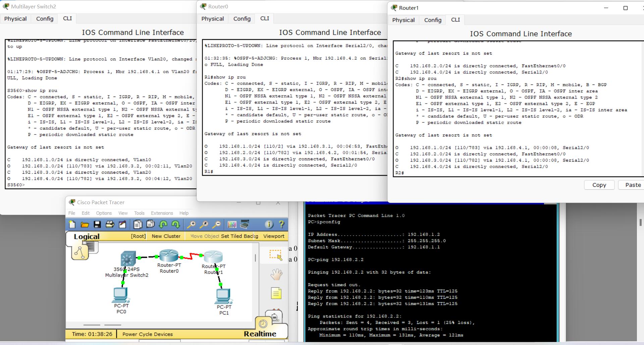Open the Activity Wizard icon

pos(122,224)
